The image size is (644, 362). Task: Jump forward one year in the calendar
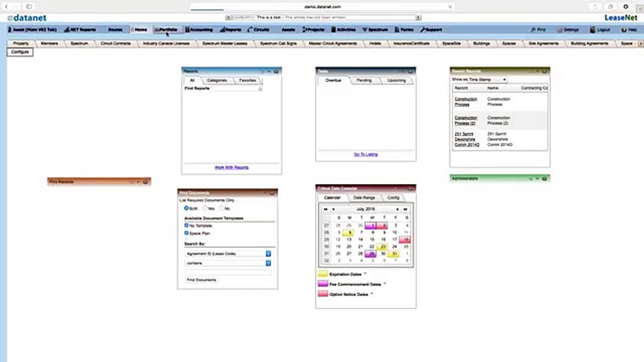point(405,209)
